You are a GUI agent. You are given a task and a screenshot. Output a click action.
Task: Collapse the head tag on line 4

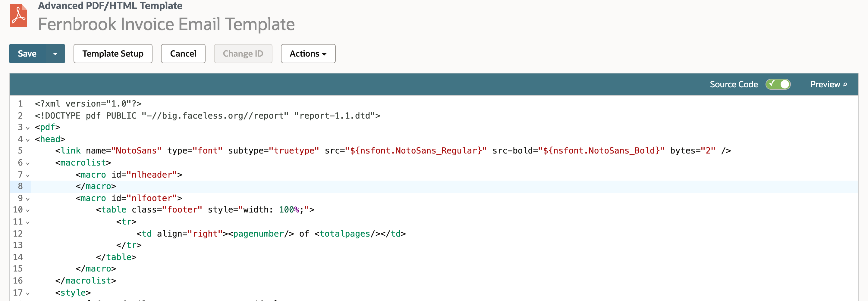click(x=28, y=140)
